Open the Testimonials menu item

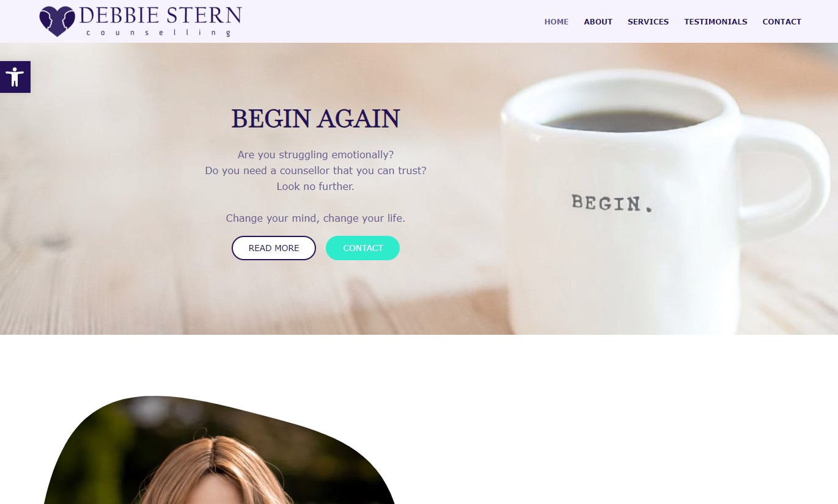[x=716, y=21]
